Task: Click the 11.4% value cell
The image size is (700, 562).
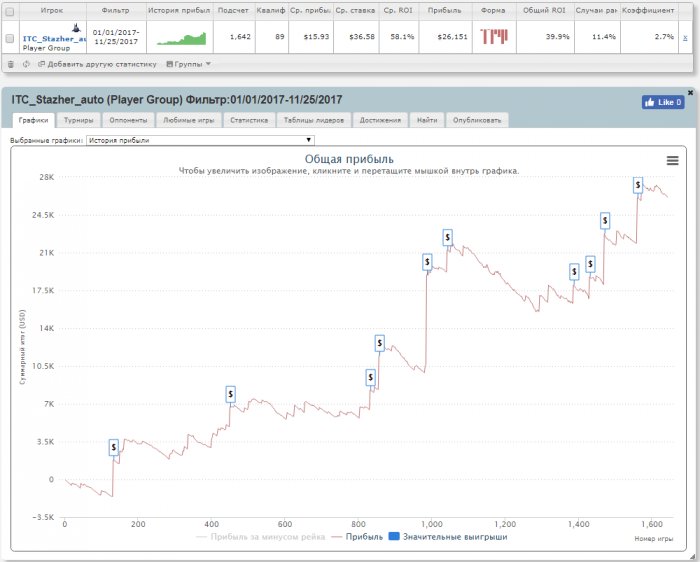Action: pos(604,37)
